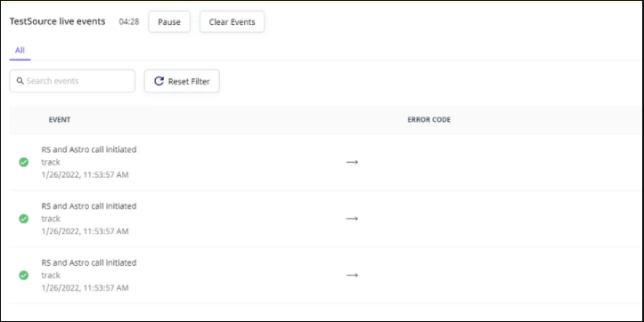
Task: Click the EVENT column header
Action: click(x=60, y=120)
